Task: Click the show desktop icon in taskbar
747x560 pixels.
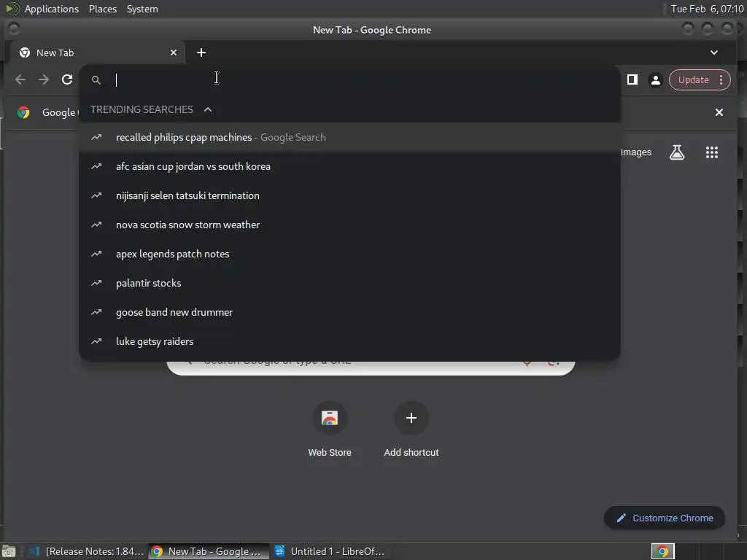Action: pyautogui.click(x=9, y=551)
